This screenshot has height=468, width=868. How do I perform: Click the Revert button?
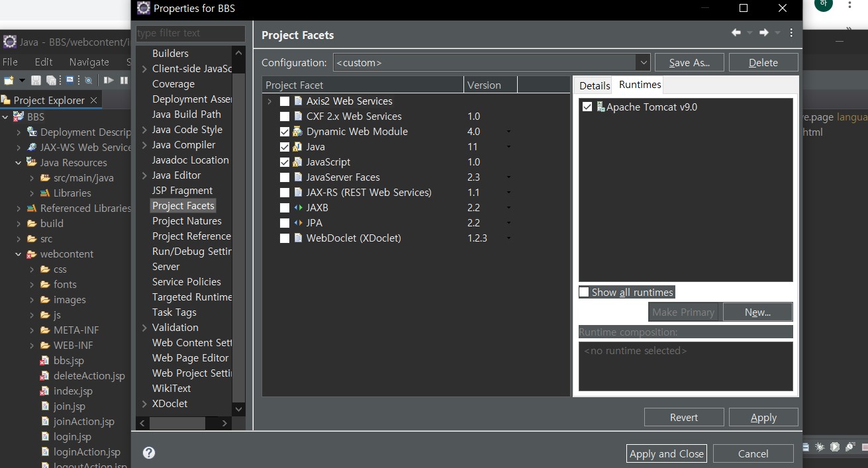(x=684, y=417)
